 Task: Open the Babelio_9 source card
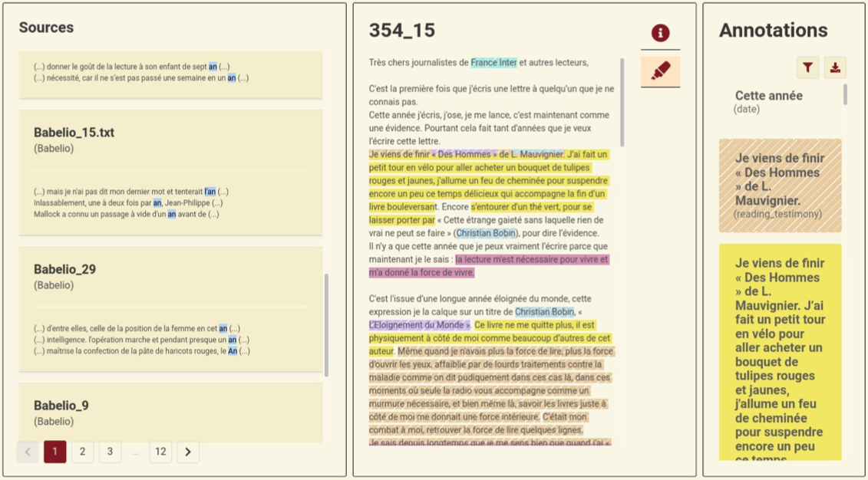tap(61, 406)
